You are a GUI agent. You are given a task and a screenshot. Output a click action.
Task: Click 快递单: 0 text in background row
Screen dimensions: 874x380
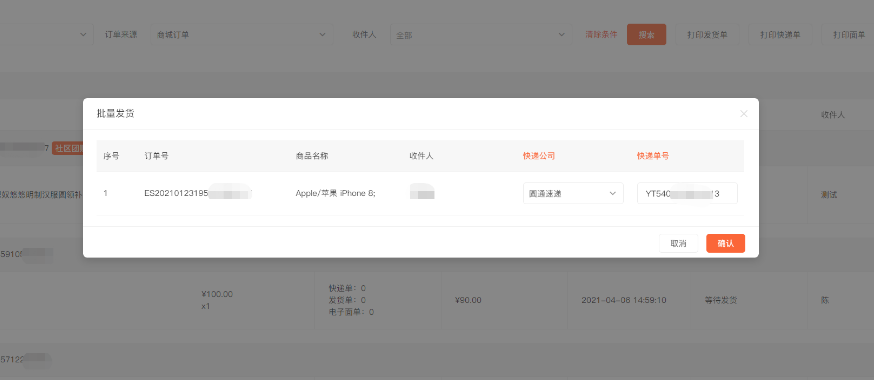(x=347, y=288)
